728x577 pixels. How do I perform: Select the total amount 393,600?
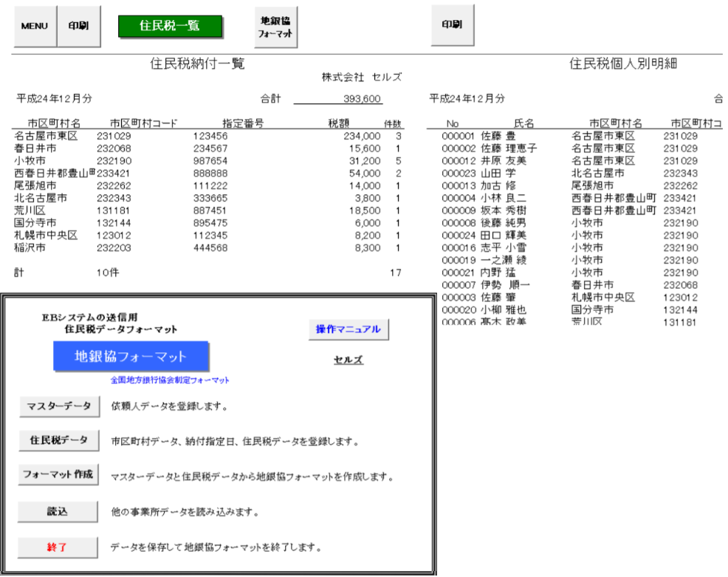click(x=362, y=98)
